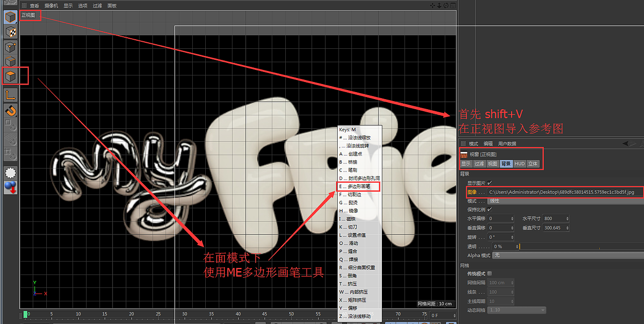This screenshot has width=644, height=324.
Task: Choose T 挤压 from the popup
Action: click(359, 284)
